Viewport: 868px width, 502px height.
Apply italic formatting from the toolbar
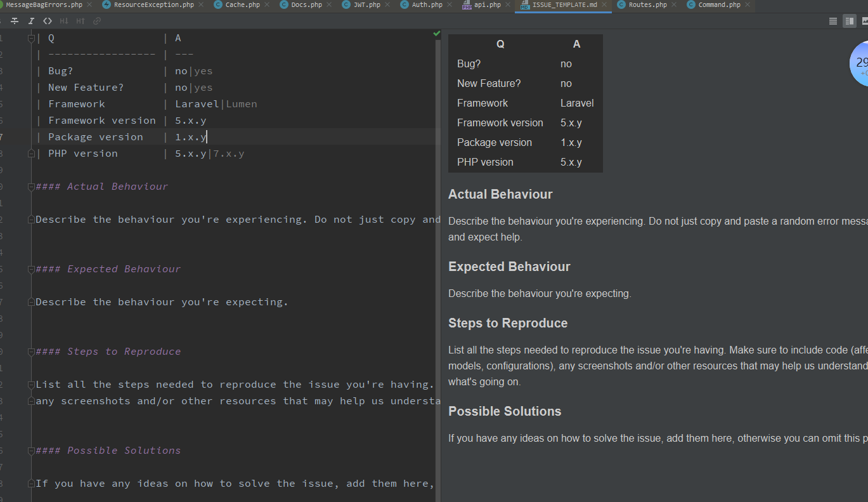31,21
